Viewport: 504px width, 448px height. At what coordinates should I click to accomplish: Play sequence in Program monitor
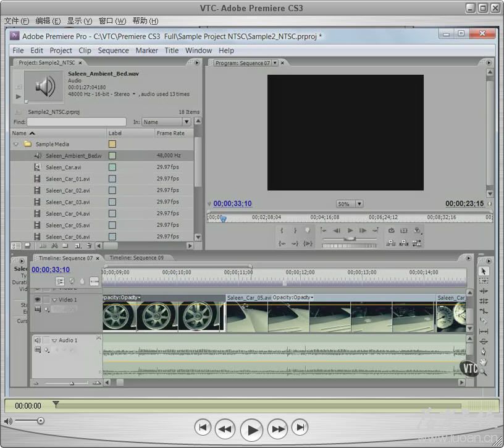(x=350, y=230)
